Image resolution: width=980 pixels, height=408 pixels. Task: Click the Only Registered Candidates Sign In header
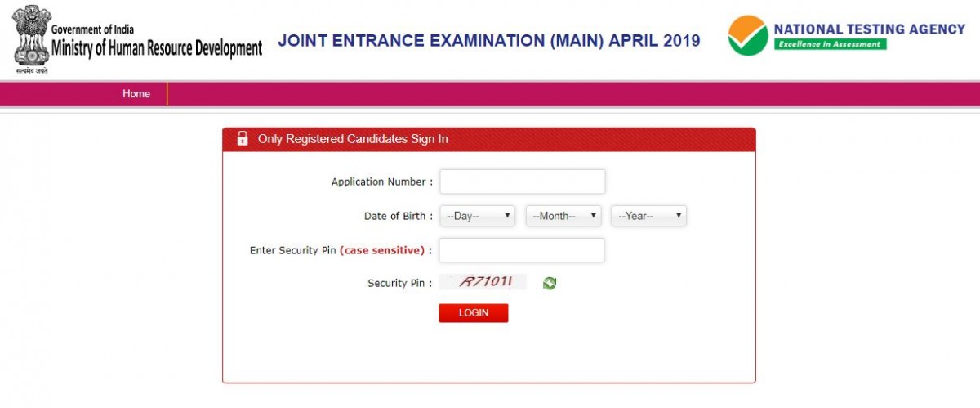tap(353, 139)
